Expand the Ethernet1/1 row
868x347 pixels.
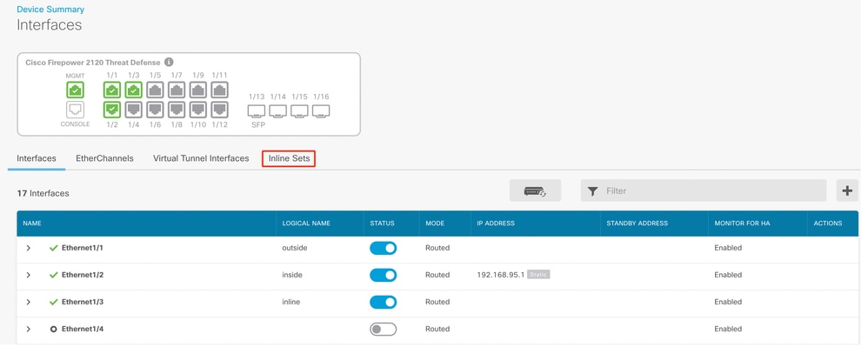click(x=28, y=248)
